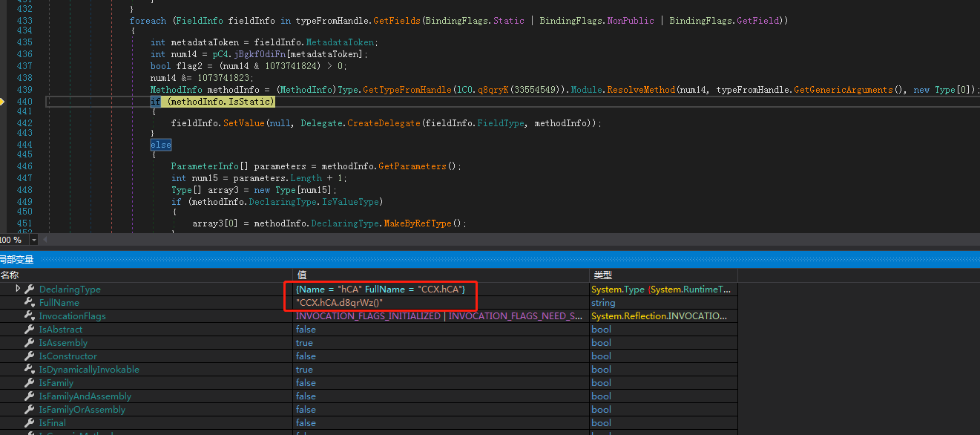Click the true value of IsDynamicallyInvokable
Screen dimensions: 980x435
click(x=304, y=369)
